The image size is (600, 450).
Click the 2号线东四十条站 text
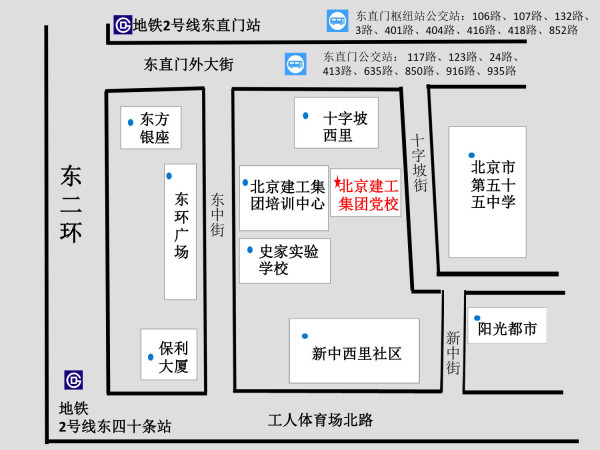tap(115, 426)
